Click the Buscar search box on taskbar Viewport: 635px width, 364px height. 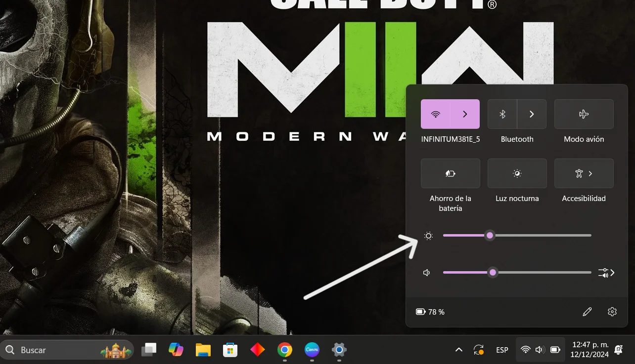(x=67, y=350)
